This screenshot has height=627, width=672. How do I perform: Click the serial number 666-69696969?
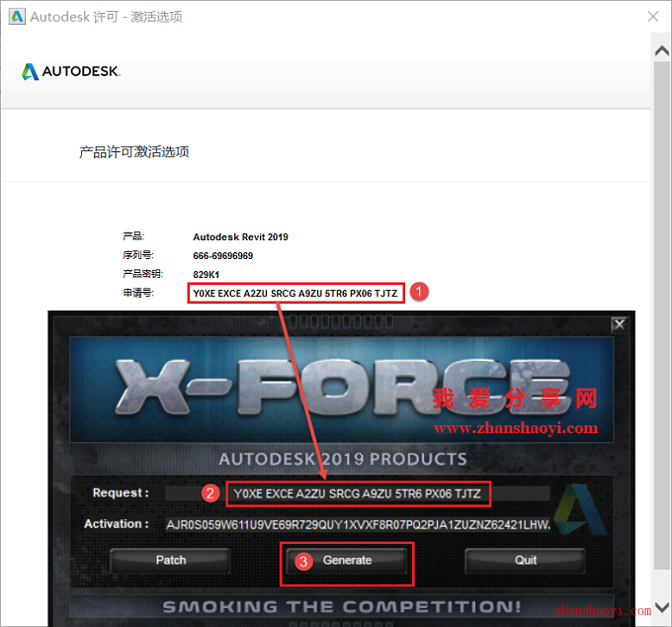click(x=223, y=256)
